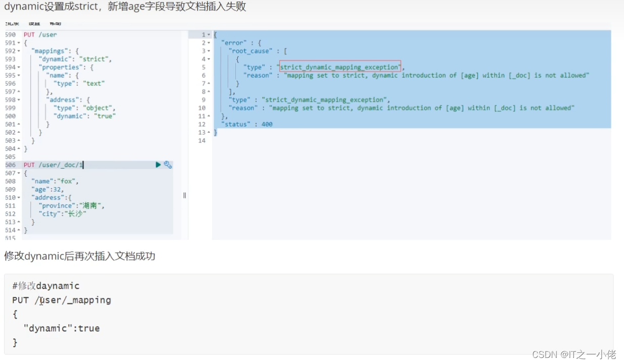
Task: Fold the error object at output line 2
Action: 209,43
